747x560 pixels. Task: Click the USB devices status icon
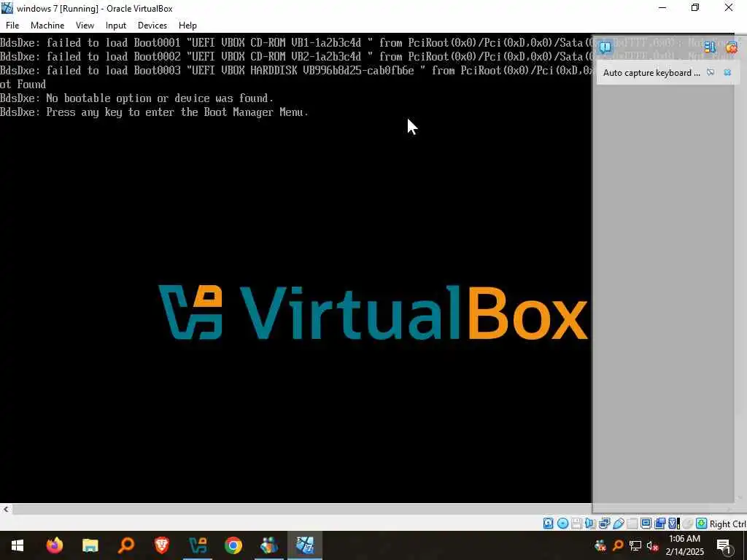pyautogui.click(x=619, y=524)
